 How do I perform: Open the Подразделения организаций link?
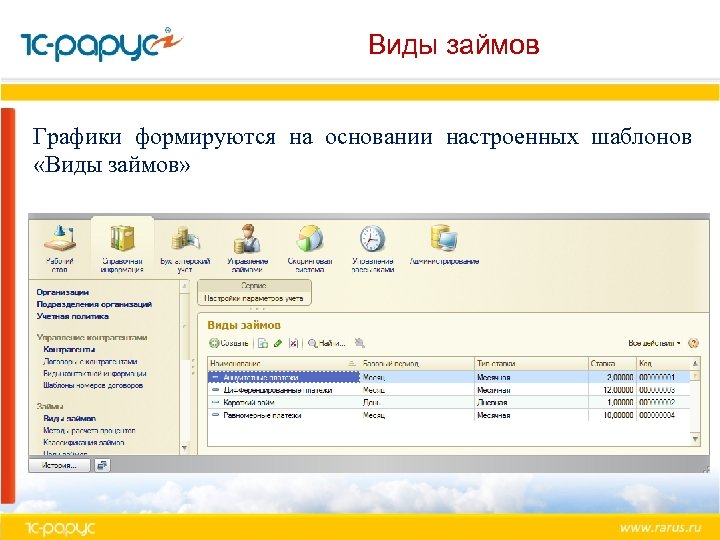point(94,304)
